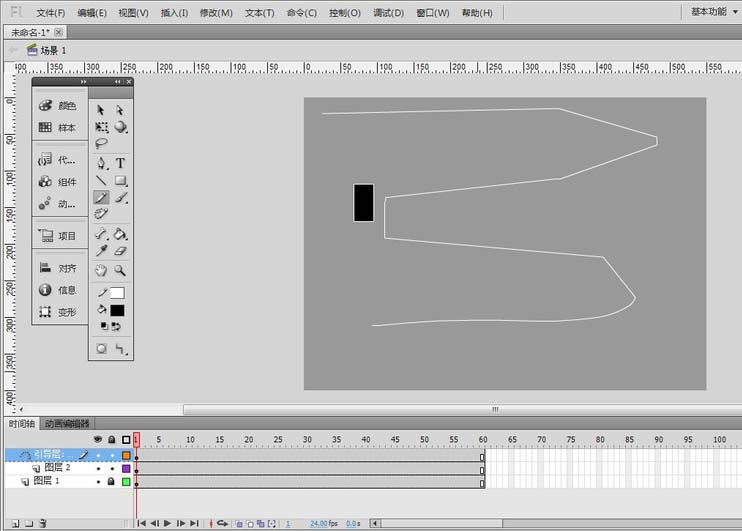Image resolution: width=742 pixels, height=531 pixels.
Task: Choose the Free Transform tool
Action: pyautogui.click(x=101, y=127)
